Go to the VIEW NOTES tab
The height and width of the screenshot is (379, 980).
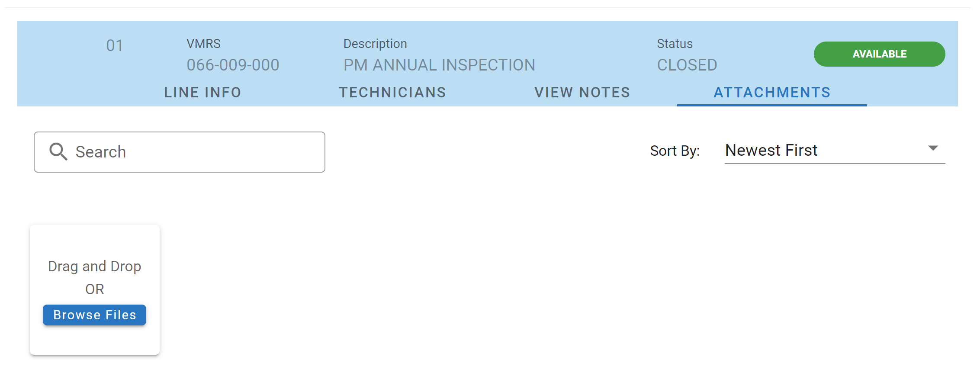582,92
